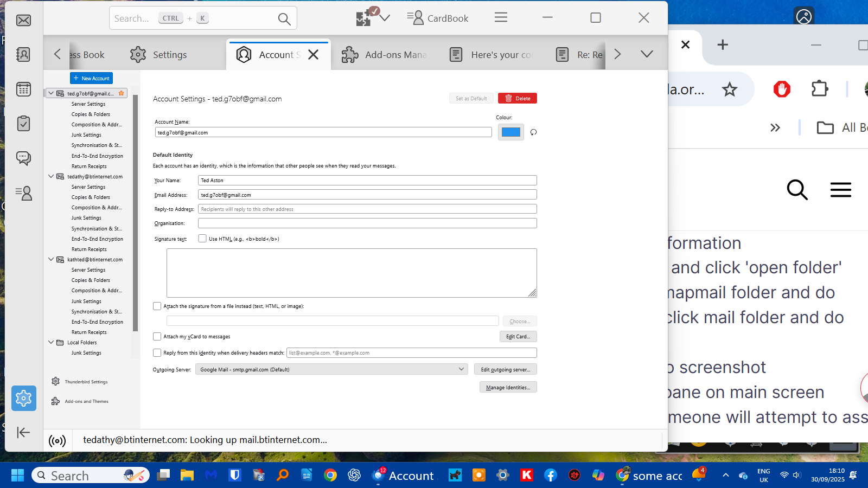
Task: Open the Tasks space
Action: (x=23, y=124)
